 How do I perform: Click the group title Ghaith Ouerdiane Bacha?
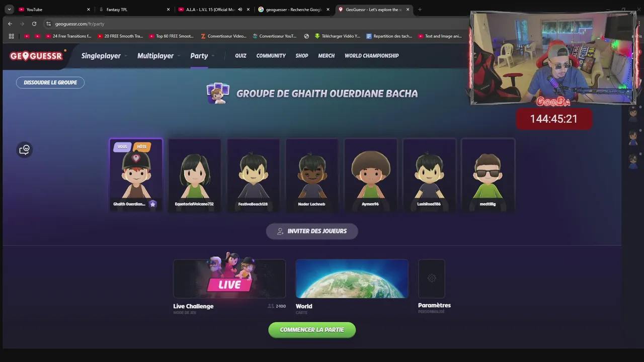[x=327, y=94]
